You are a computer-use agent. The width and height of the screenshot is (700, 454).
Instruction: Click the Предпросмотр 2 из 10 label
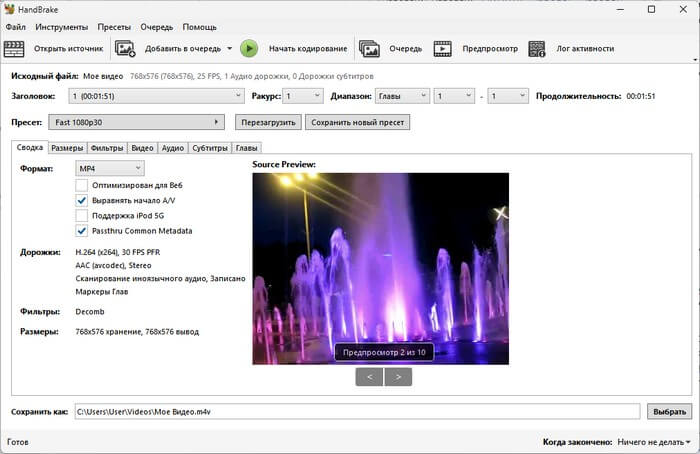[384, 352]
